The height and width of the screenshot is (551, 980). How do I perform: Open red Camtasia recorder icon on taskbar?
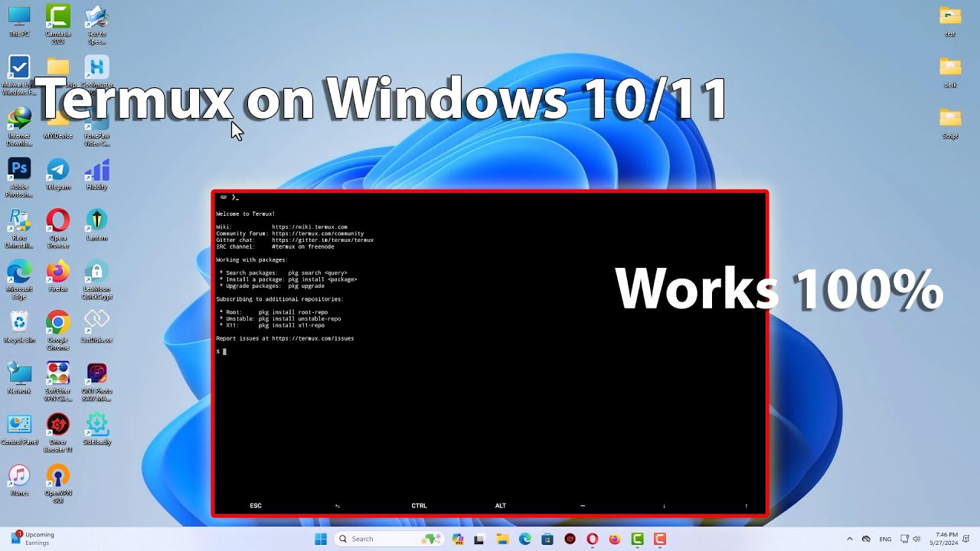pyautogui.click(x=659, y=539)
